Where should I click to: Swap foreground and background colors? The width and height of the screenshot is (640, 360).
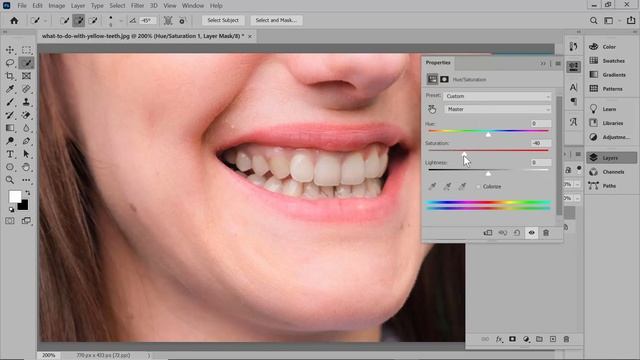click(x=27, y=193)
